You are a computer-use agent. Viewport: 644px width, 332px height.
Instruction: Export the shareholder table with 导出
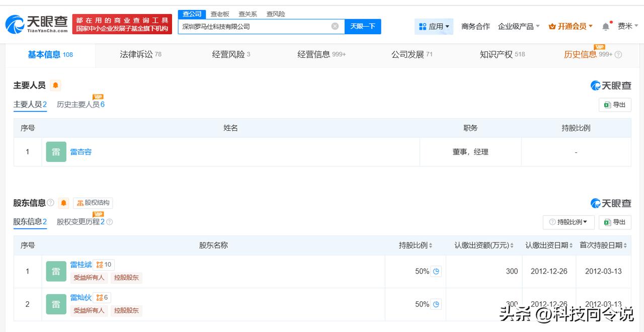point(615,222)
